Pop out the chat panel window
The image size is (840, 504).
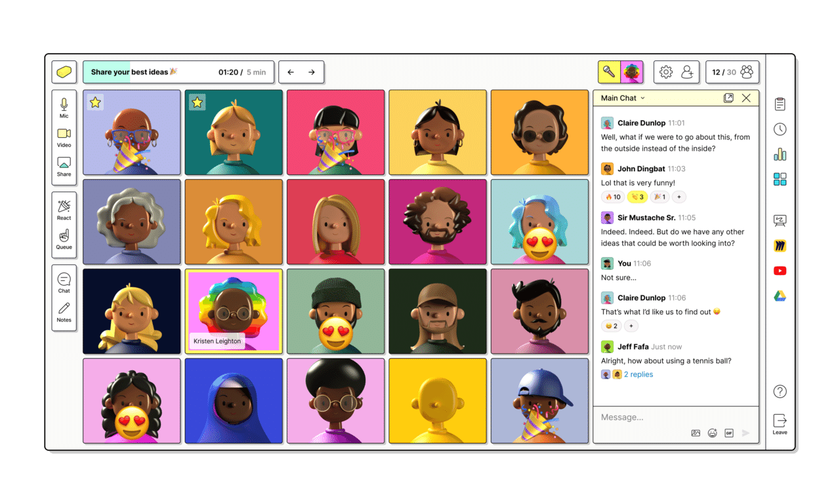click(x=728, y=98)
